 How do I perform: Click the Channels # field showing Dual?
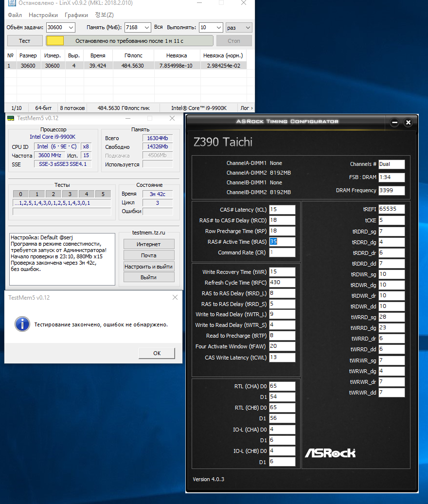point(392,164)
